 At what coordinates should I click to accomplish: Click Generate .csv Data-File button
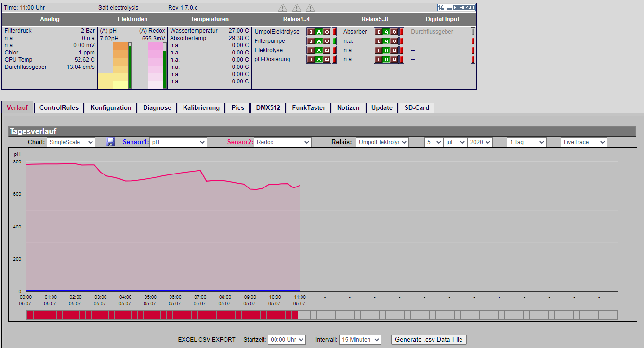[x=429, y=340]
